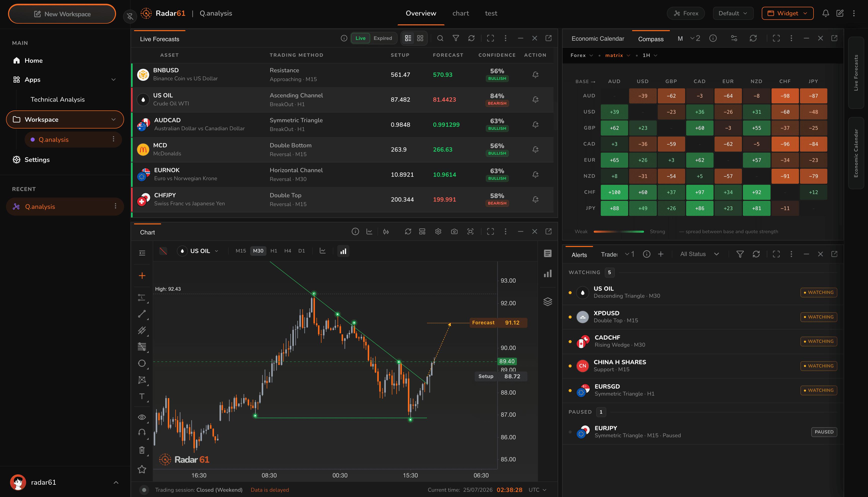Image resolution: width=868 pixels, height=497 pixels.
Task: Set alert bell for US OIL forecast row
Action: click(x=535, y=99)
